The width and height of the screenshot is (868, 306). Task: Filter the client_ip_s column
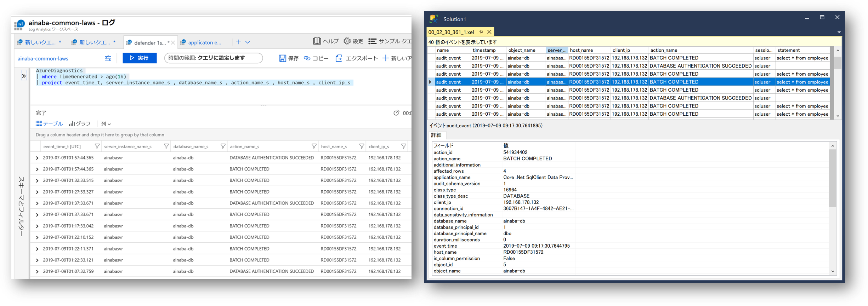pos(403,146)
